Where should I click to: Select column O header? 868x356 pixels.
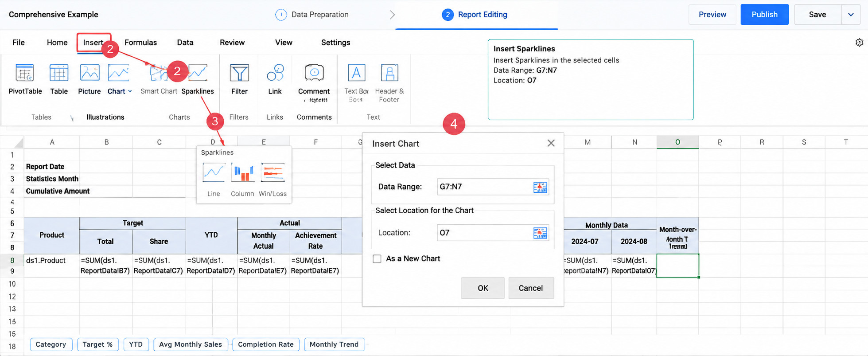click(x=677, y=142)
